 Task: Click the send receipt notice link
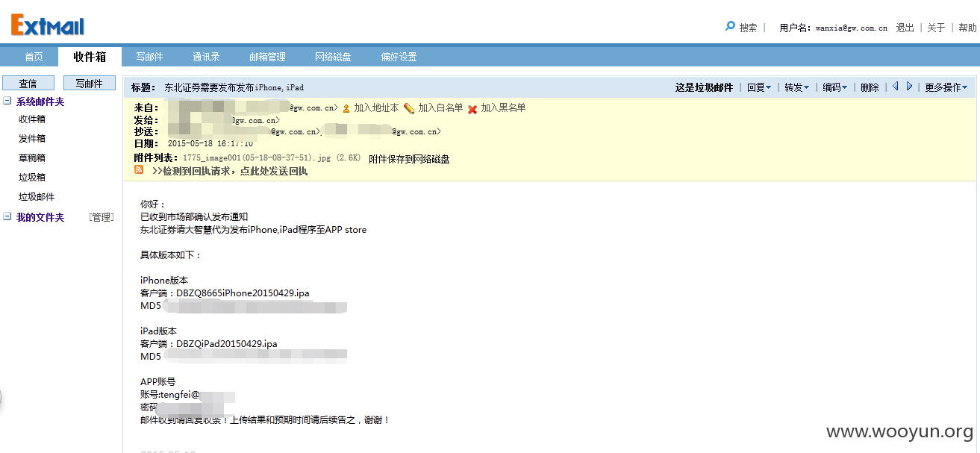coord(230,171)
